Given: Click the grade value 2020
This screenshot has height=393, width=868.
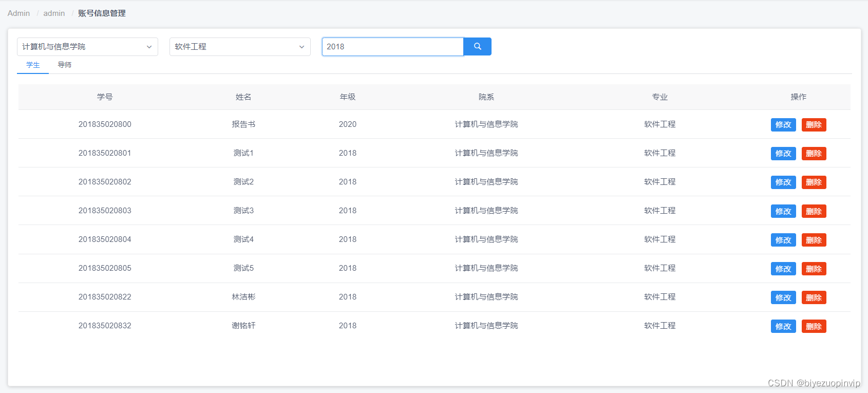Looking at the screenshot, I should [348, 124].
